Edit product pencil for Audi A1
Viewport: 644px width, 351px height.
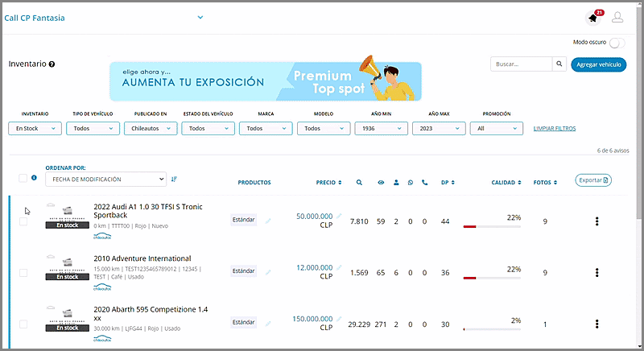(268, 221)
